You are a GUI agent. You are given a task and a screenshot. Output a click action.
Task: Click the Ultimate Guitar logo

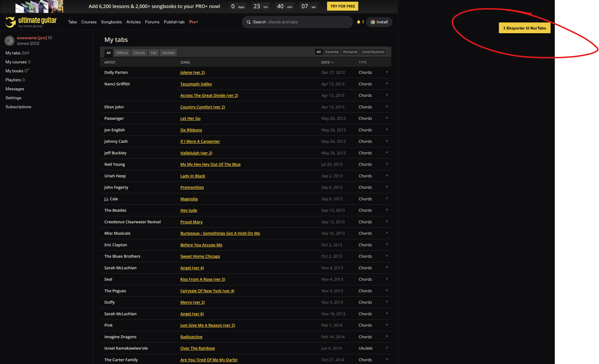pos(31,22)
